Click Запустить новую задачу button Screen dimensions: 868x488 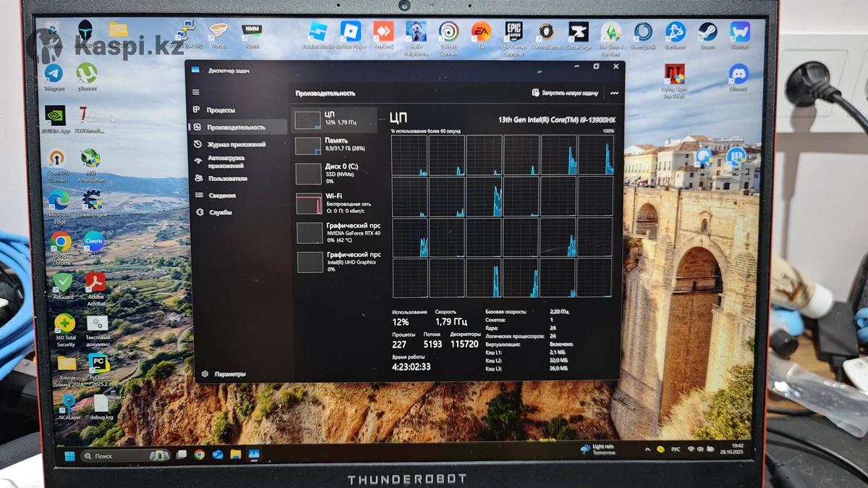[x=565, y=93]
